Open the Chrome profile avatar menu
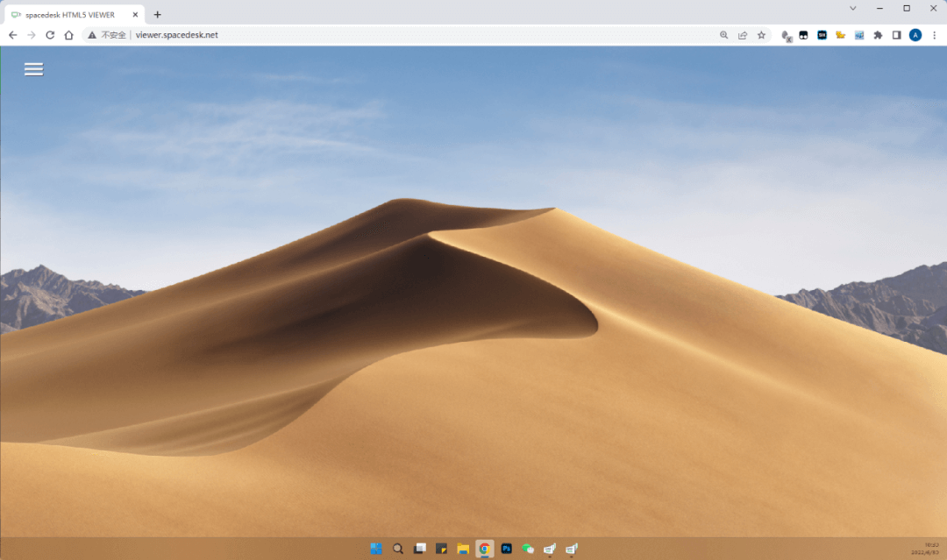This screenshot has width=947, height=560. coord(915,35)
